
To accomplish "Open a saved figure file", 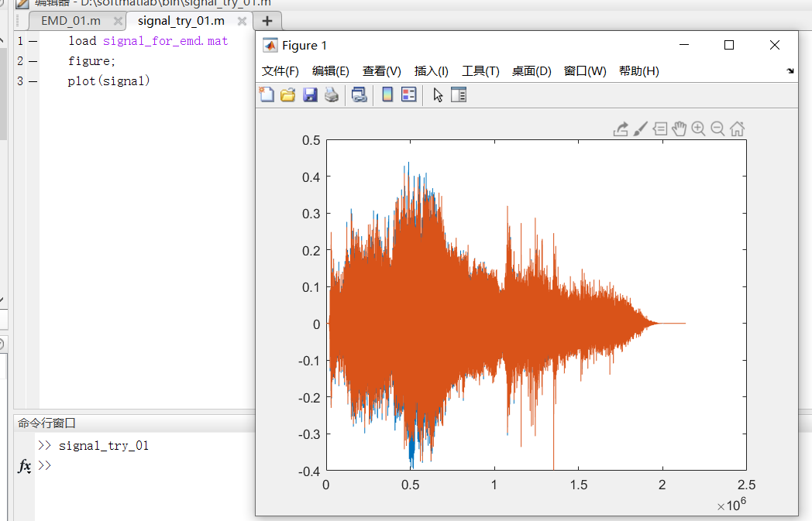I will click(x=287, y=94).
